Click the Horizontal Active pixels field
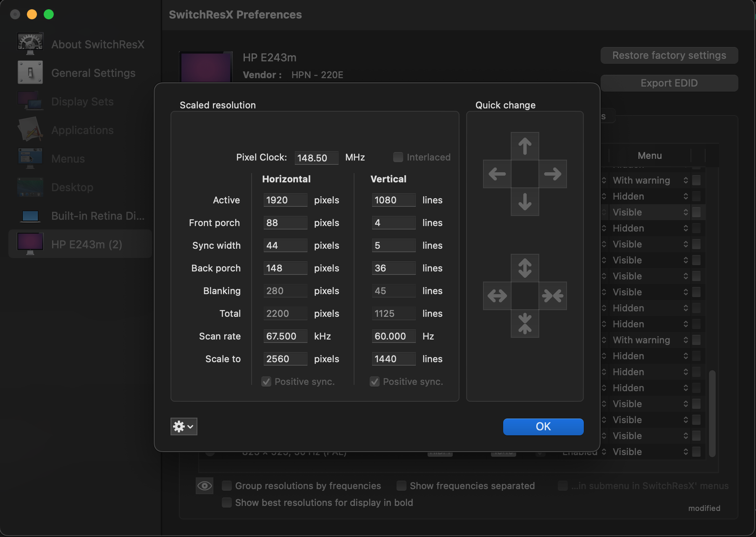Image resolution: width=756 pixels, height=537 pixels. pyautogui.click(x=285, y=200)
